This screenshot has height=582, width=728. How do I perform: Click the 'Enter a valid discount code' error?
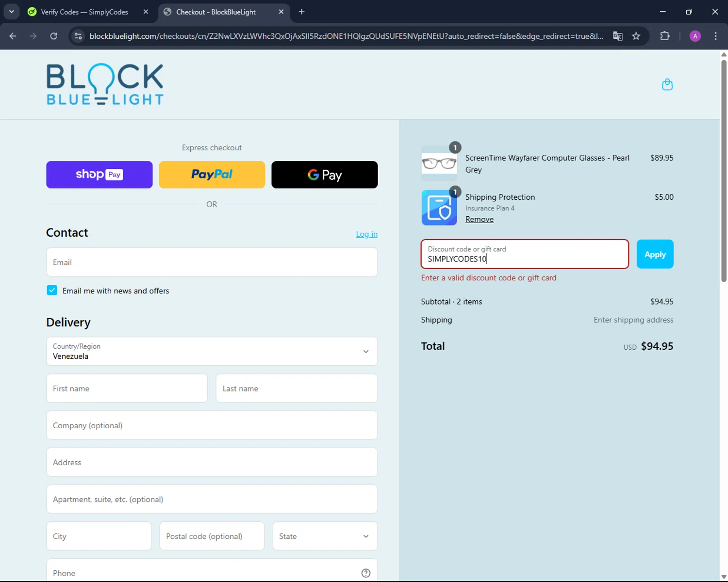point(489,278)
